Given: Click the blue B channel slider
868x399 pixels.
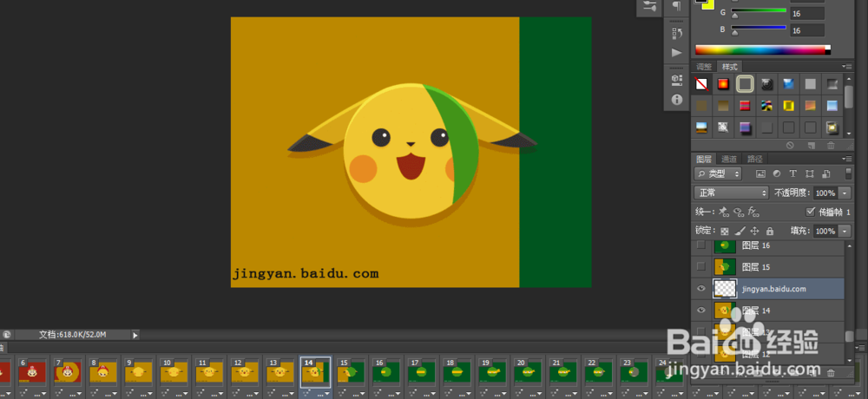Looking at the screenshot, I should (759, 27).
